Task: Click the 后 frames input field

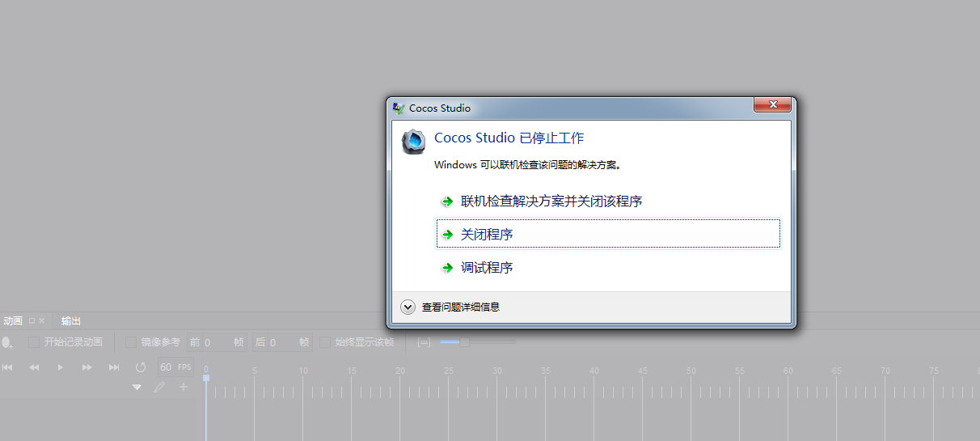Action: click(282, 342)
